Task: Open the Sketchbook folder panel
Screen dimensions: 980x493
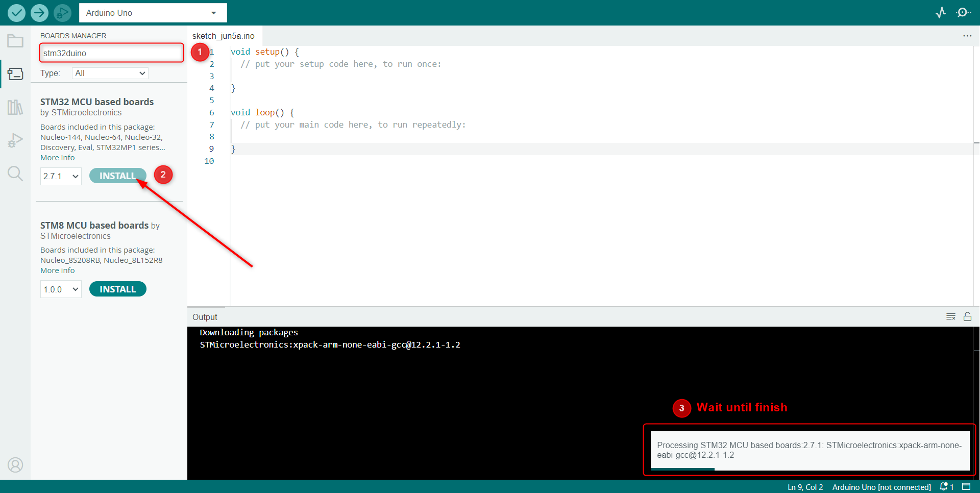Action: 15,41
